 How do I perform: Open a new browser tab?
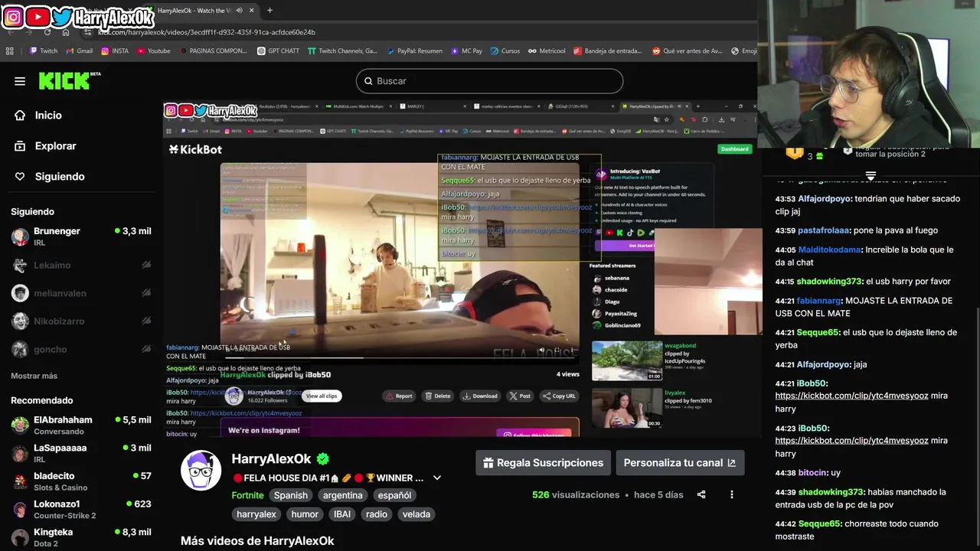tap(269, 11)
